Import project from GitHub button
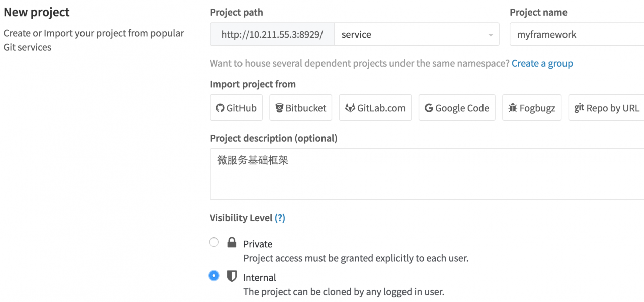The width and height of the screenshot is (644, 302). (236, 108)
